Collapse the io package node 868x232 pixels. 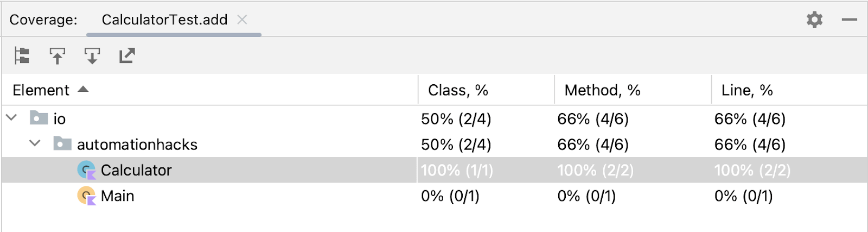tap(12, 118)
